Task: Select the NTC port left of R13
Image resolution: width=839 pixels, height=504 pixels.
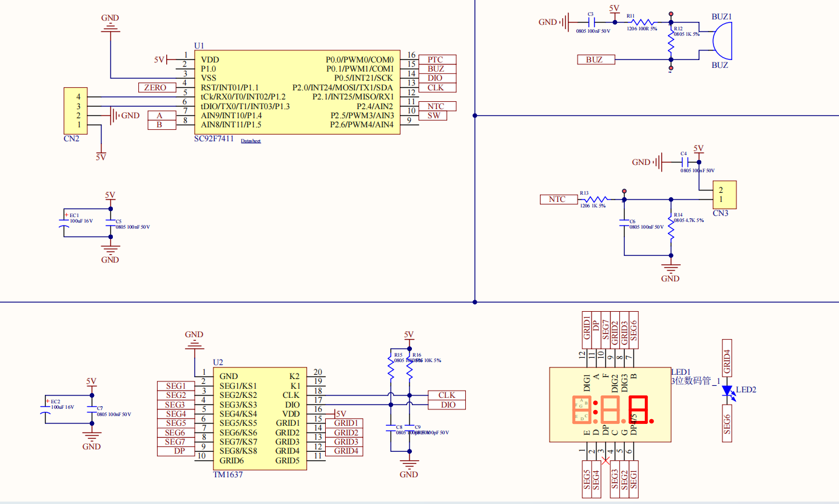Action: point(558,199)
